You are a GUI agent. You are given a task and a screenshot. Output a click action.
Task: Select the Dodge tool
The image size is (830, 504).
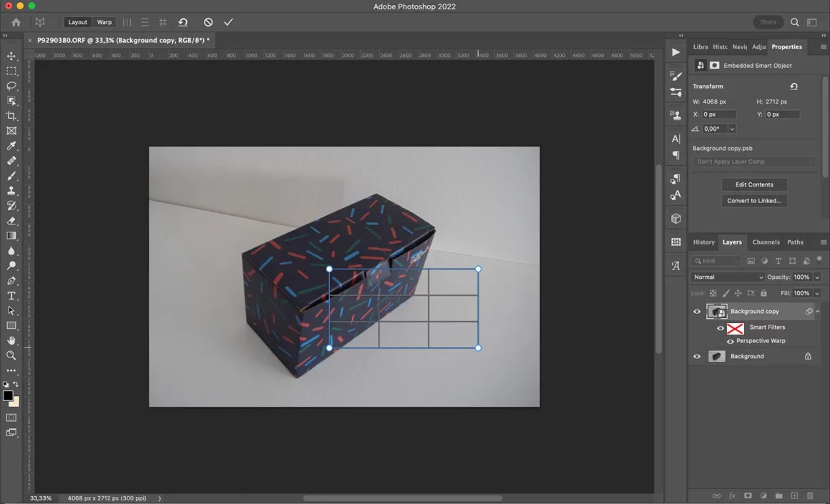pos(11,265)
